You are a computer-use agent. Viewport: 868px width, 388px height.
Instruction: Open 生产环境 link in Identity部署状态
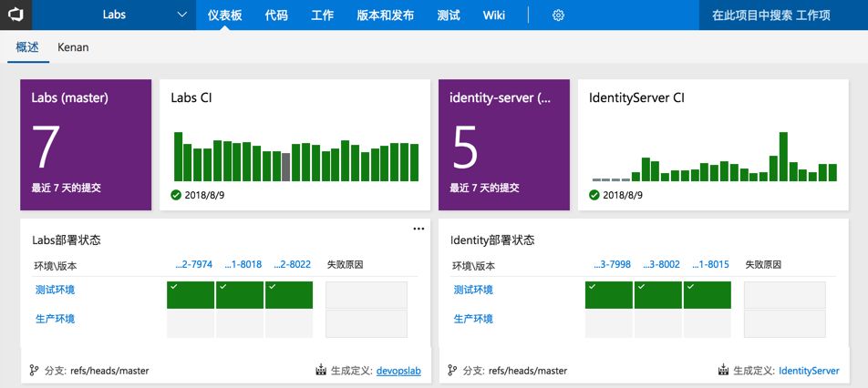pyautogui.click(x=473, y=319)
